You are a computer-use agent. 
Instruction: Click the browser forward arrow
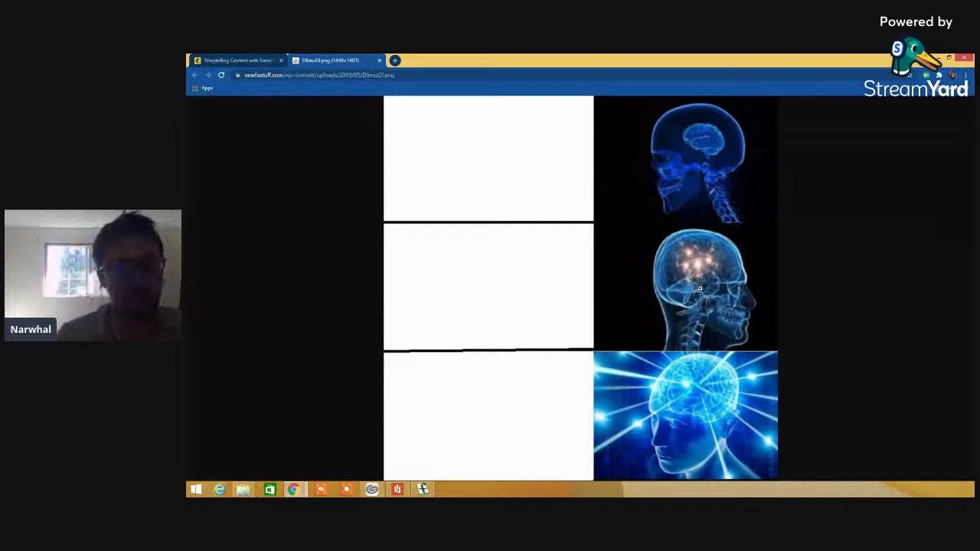(207, 75)
